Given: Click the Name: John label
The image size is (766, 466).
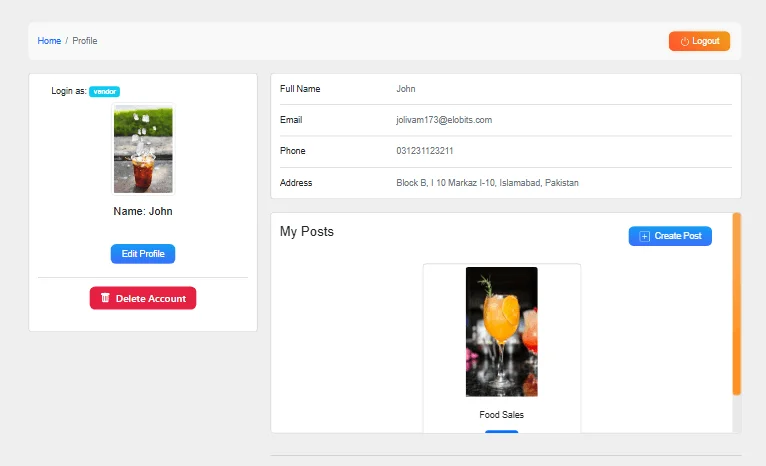Looking at the screenshot, I should click(143, 212).
